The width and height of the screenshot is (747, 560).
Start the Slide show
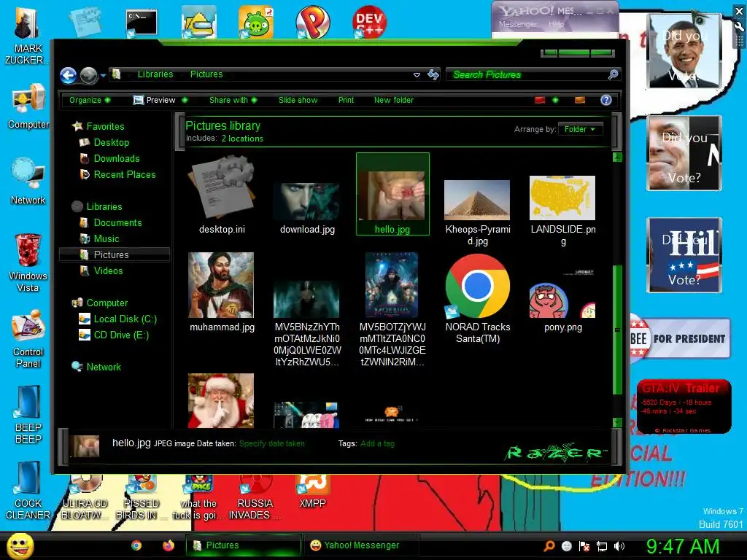[298, 100]
